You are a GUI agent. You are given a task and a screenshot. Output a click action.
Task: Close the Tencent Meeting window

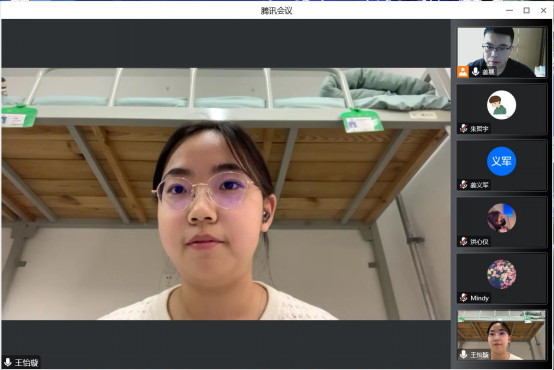point(543,10)
